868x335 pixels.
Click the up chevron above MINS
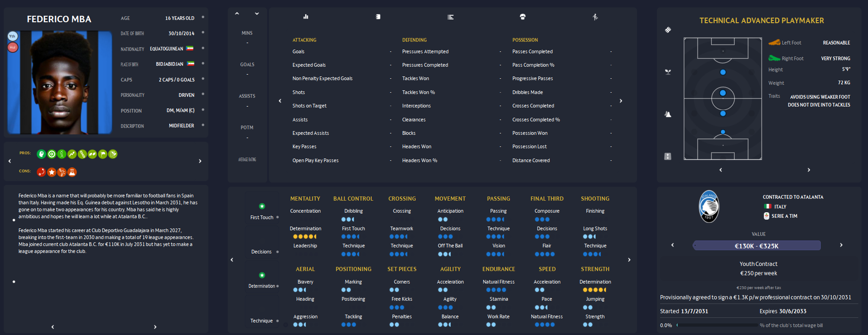[237, 14]
